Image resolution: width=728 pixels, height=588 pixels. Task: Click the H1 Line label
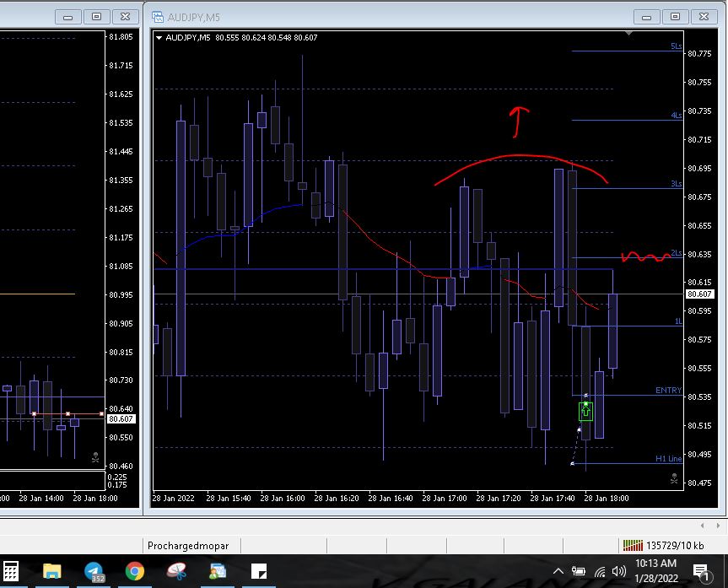click(668, 459)
